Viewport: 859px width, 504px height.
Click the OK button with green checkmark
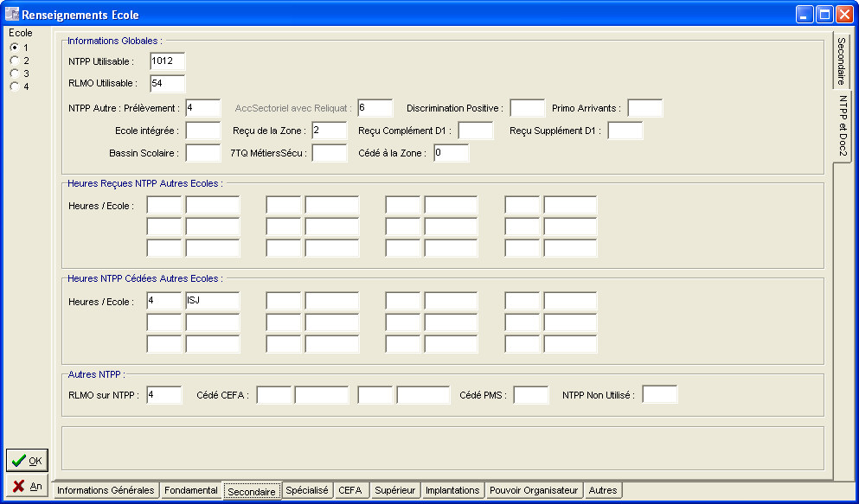point(27,461)
